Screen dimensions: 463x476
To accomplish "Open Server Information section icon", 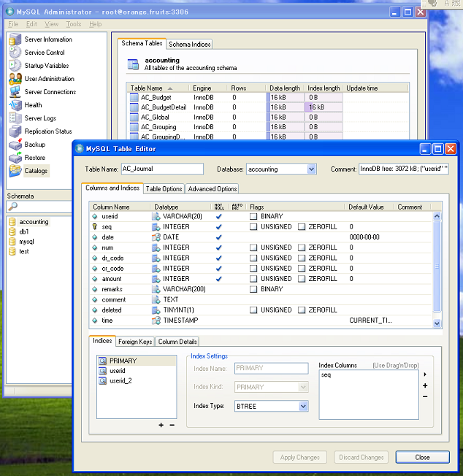I will (x=15, y=39).
